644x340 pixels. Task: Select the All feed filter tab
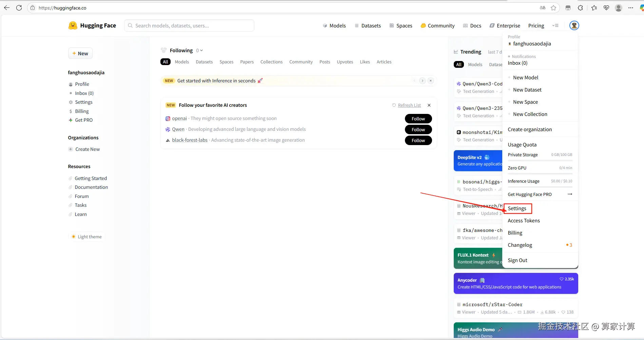[165, 62]
